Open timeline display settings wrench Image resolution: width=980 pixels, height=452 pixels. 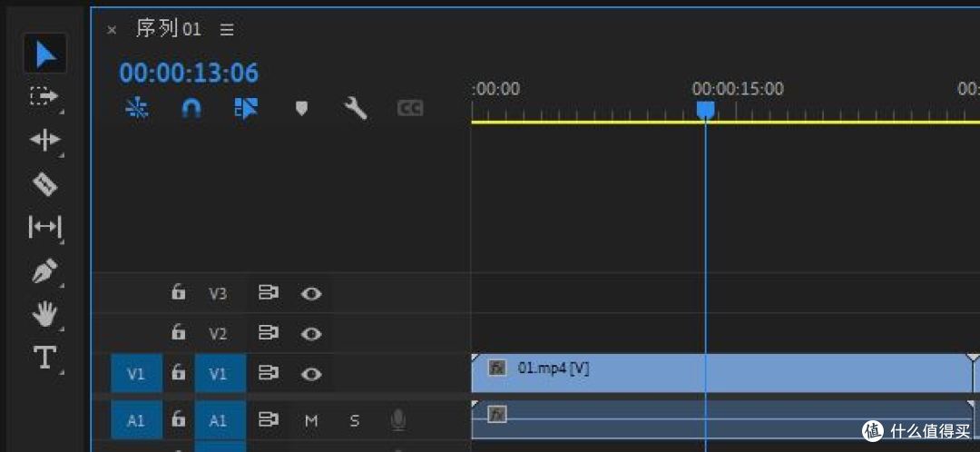point(356,109)
